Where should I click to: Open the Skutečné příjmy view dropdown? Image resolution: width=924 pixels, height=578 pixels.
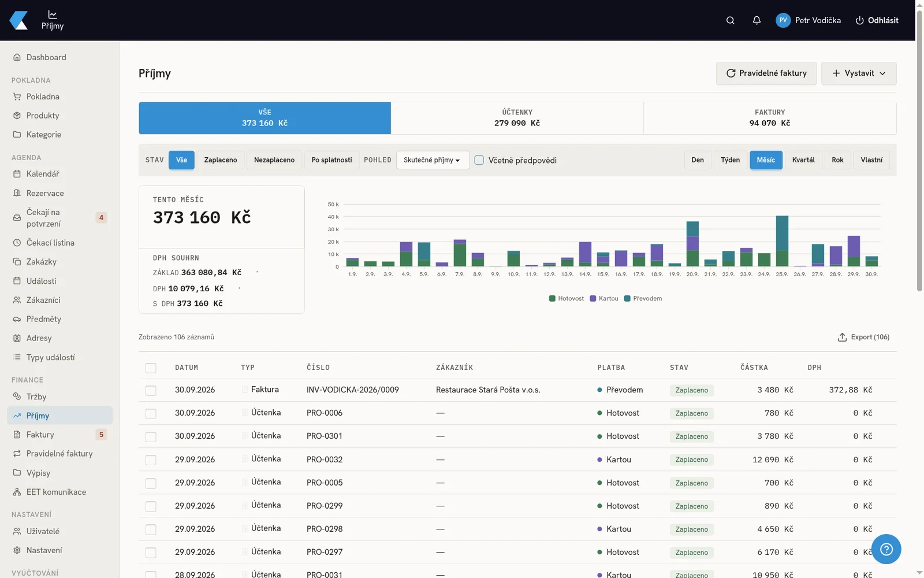433,160
